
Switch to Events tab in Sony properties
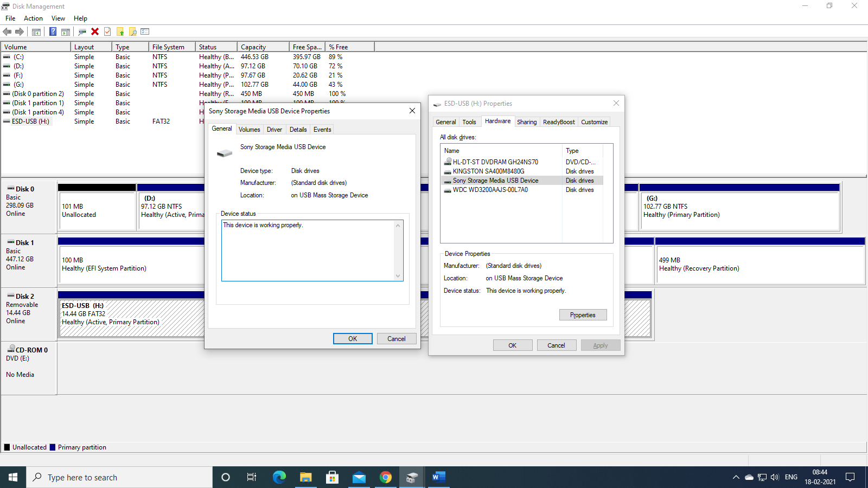point(322,129)
